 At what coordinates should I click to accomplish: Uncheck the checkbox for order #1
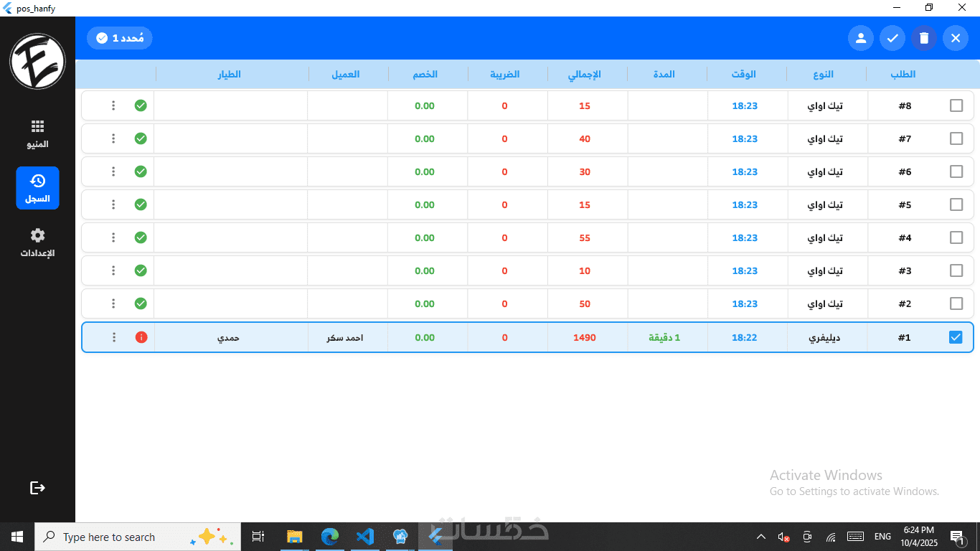coord(956,337)
